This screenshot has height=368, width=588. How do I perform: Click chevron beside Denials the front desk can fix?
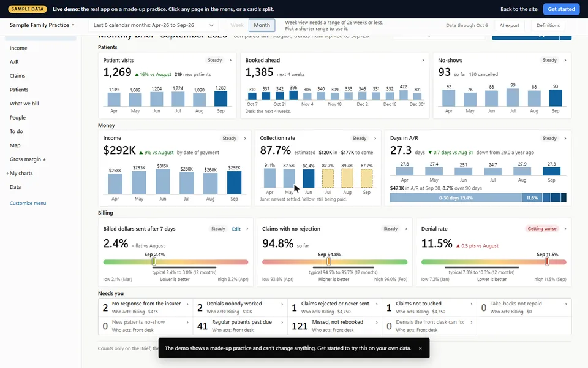[x=472, y=322]
